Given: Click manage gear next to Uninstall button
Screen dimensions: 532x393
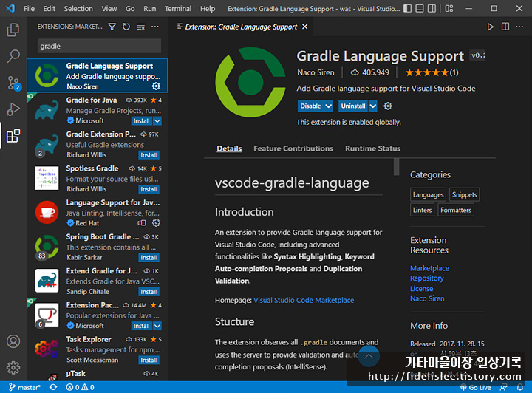Looking at the screenshot, I should [x=388, y=106].
